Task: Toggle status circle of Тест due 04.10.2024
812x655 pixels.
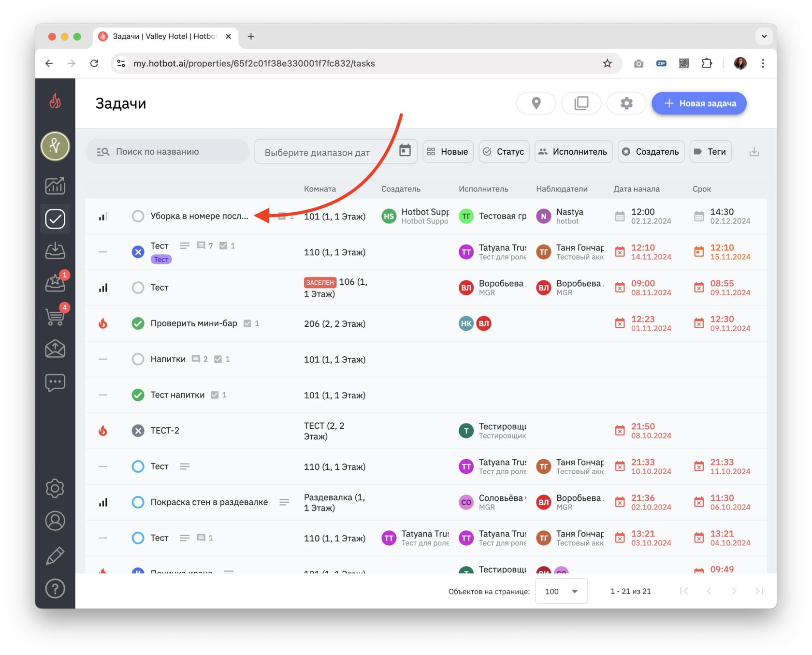Action: [138, 538]
